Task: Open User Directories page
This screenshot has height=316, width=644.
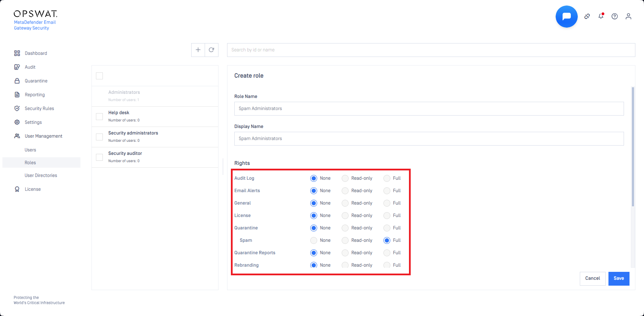Action: pos(41,176)
